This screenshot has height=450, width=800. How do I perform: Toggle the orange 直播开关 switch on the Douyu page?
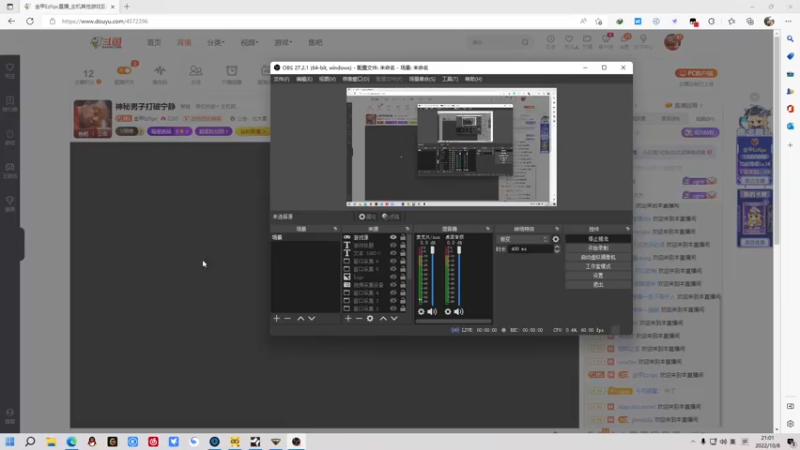tap(124, 70)
